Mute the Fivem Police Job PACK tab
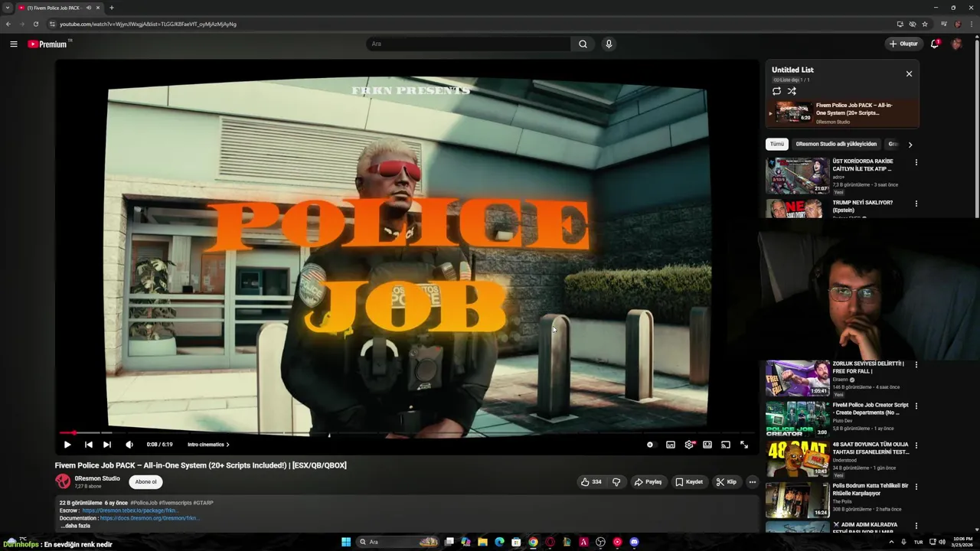Viewport: 980px width, 551px height. point(89,8)
